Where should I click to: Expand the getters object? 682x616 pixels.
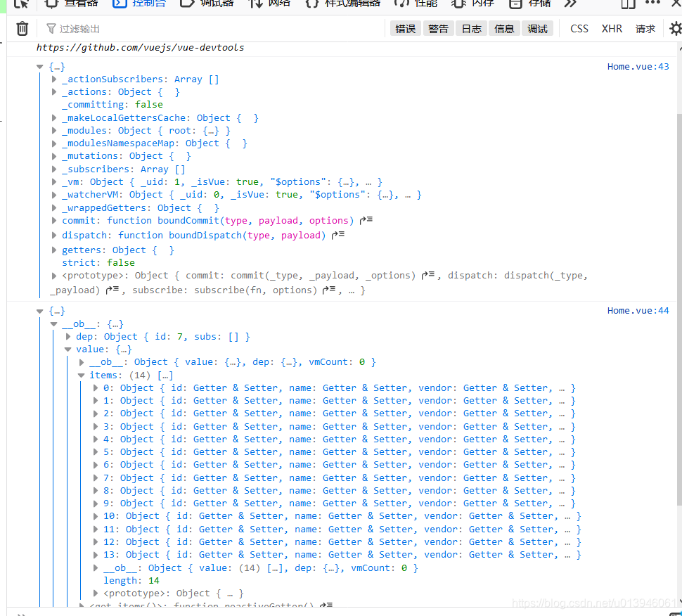[x=54, y=250]
